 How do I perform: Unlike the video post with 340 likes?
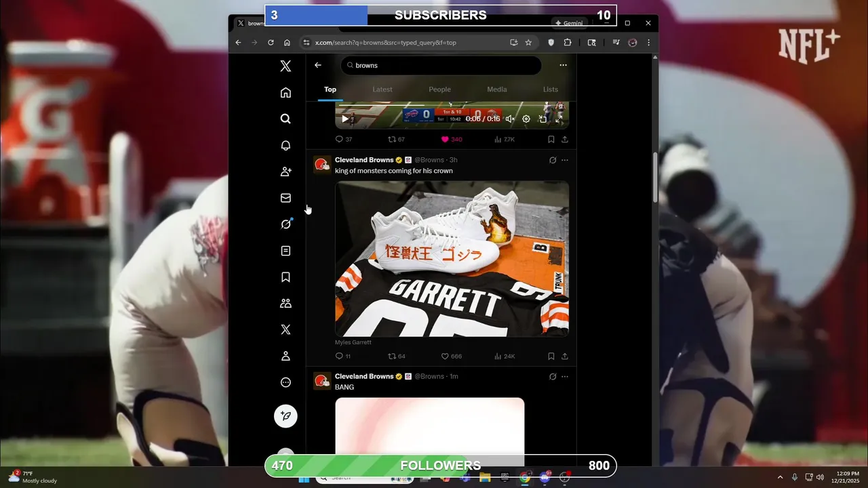451,139
